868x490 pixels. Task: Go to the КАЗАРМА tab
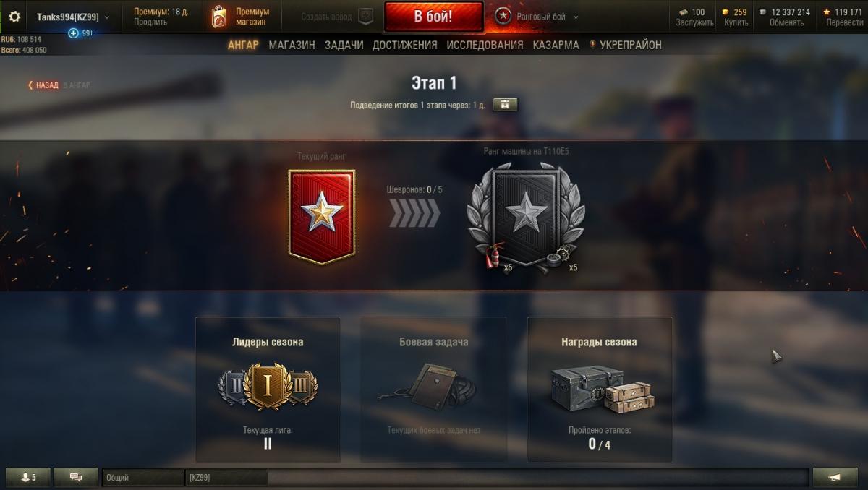pyautogui.click(x=556, y=45)
